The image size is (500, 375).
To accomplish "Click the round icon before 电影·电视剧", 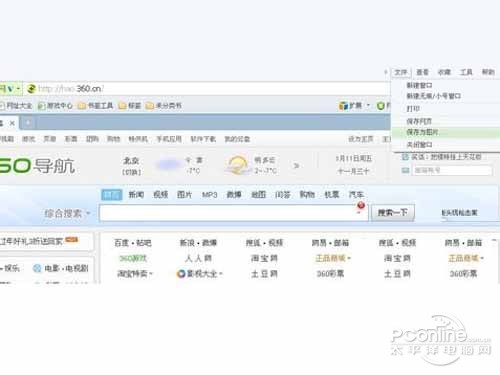I will point(37,268).
